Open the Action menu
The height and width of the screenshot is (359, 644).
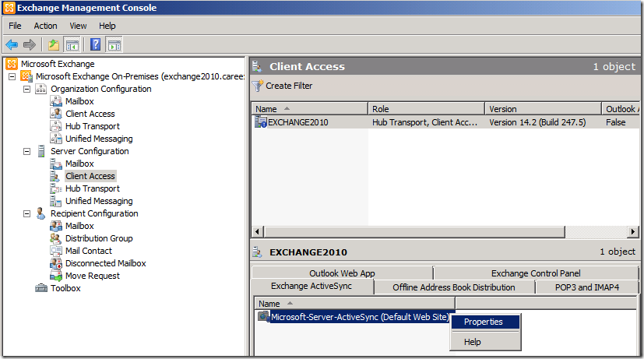[x=46, y=26]
